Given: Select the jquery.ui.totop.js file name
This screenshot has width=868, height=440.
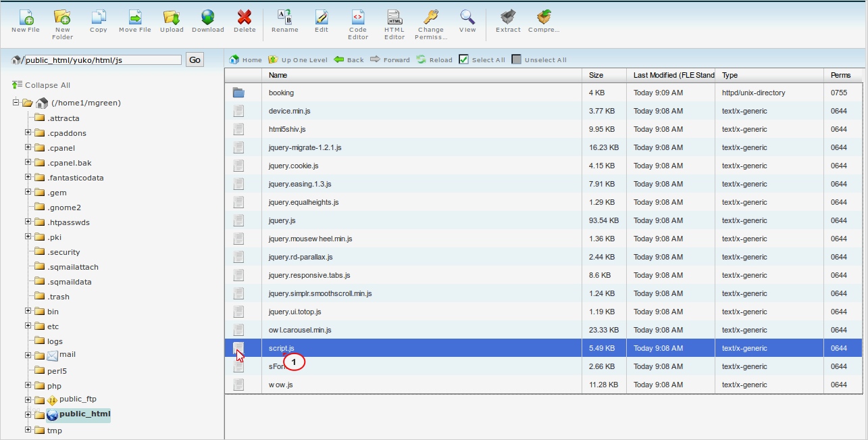Looking at the screenshot, I should pos(295,312).
